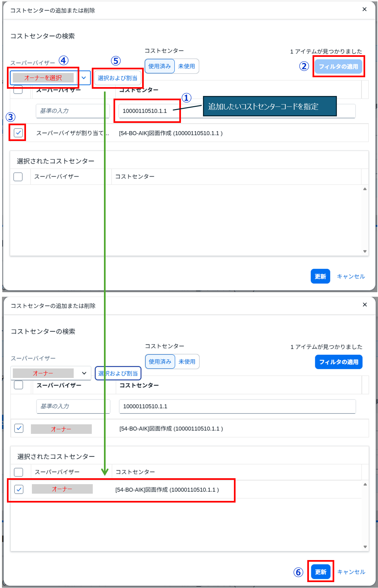Image resolution: width=378 pixels, height=588 pixels.
Task: Select 未使用 in the upper dialog
Action: (x=187, y=66)
